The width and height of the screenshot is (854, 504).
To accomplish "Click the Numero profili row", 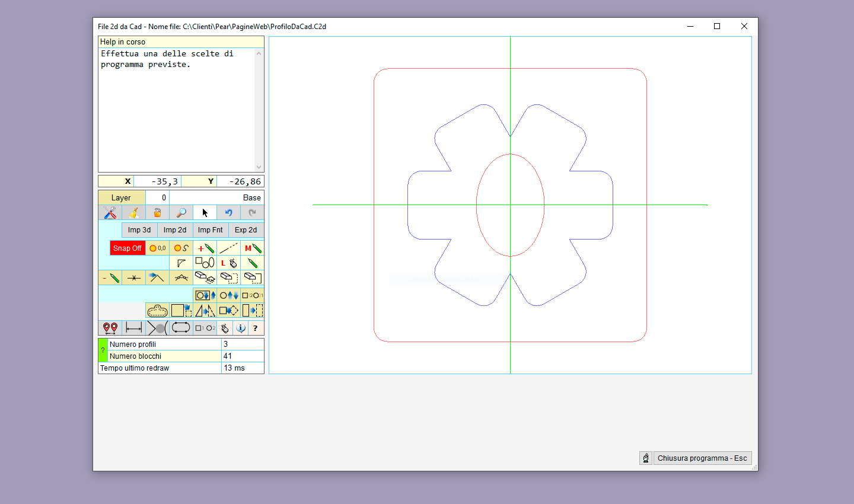I will pos(186,344).
